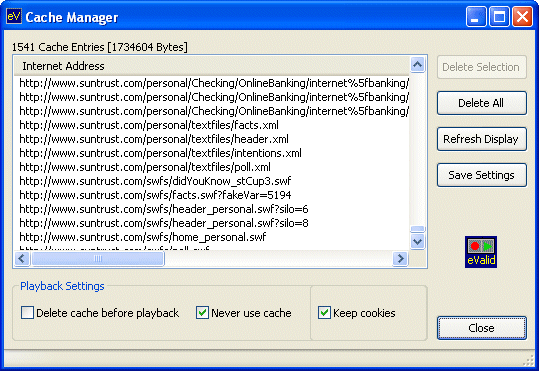Select the poll.xml cache entry
The image size is (539, 371).
[145, 167]
